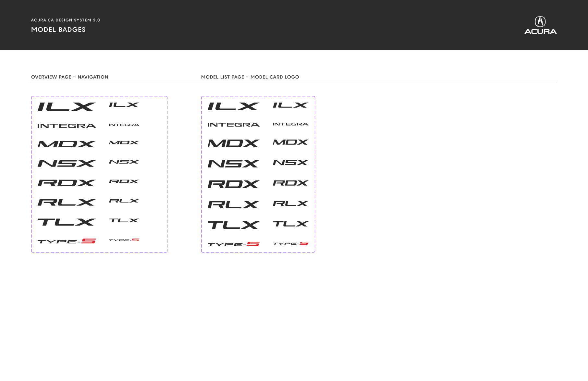Select the large NSX badge in the model card logo set
Screen dimensions: 588x381
pyautogui.click(x=233, y=164)
